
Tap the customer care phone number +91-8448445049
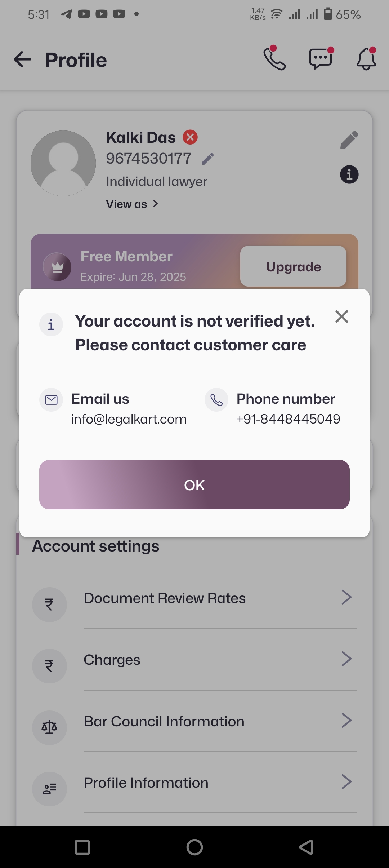(x=288, y=419)
